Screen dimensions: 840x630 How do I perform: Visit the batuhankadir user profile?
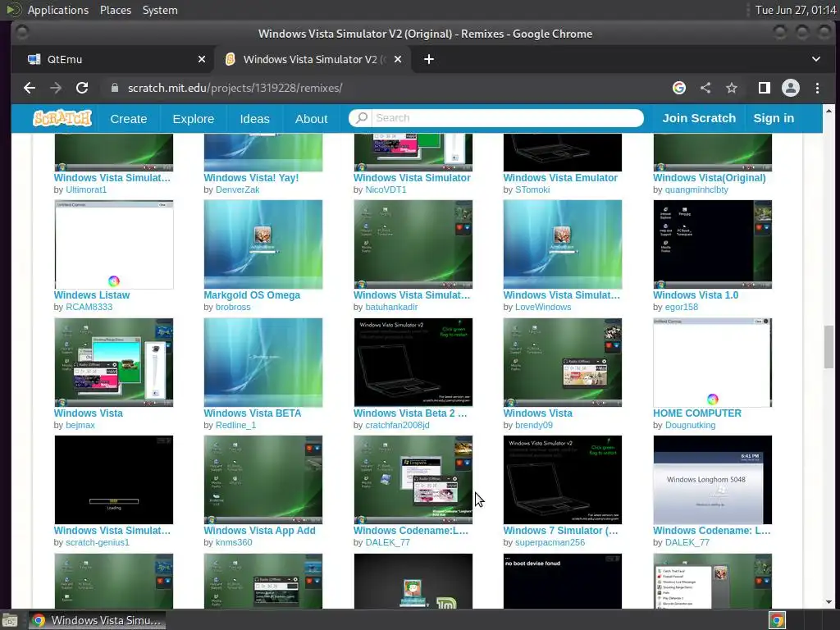391,307
